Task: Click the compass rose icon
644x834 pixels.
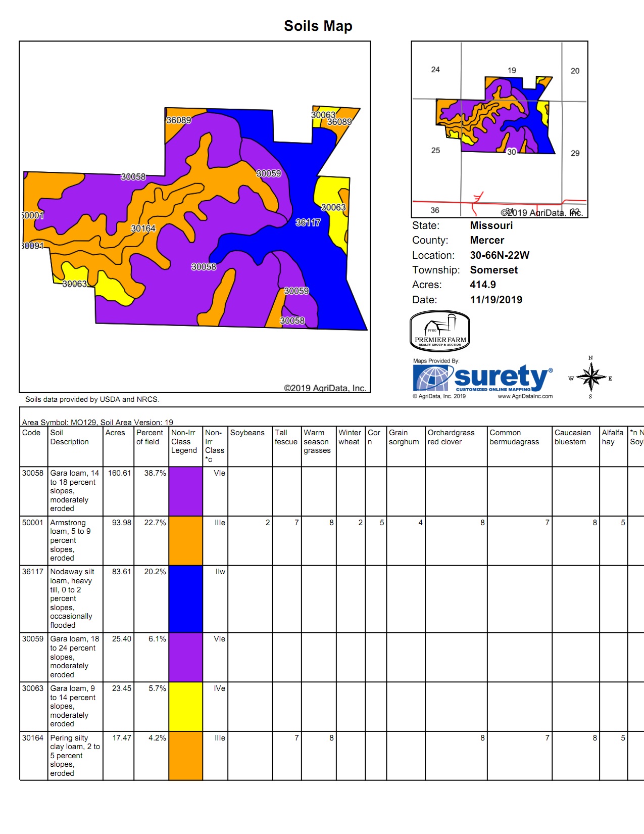Action: click(x=590, y=378)
